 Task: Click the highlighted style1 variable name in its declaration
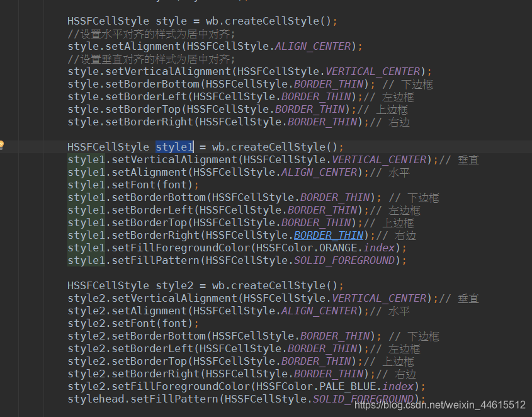174,147
